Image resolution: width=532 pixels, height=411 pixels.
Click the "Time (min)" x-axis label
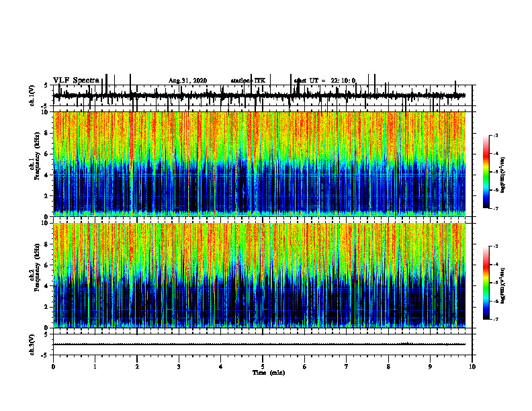269,373
